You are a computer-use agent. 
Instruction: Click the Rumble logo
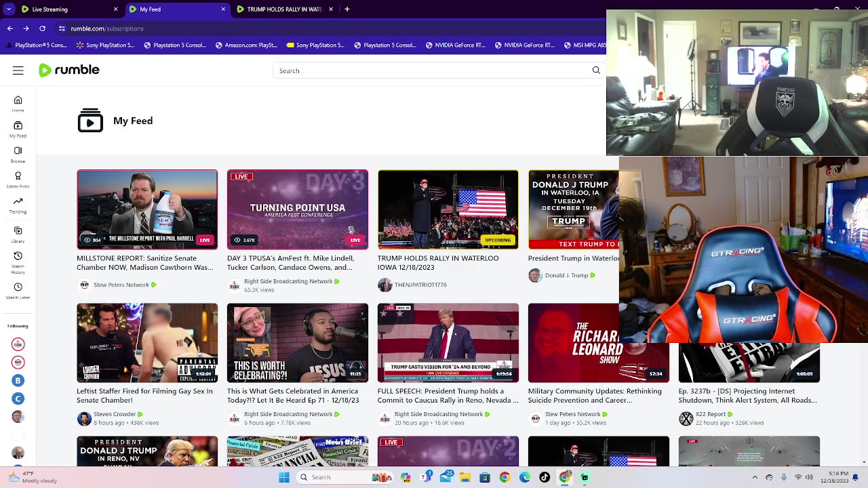click(x=69, y=70)
